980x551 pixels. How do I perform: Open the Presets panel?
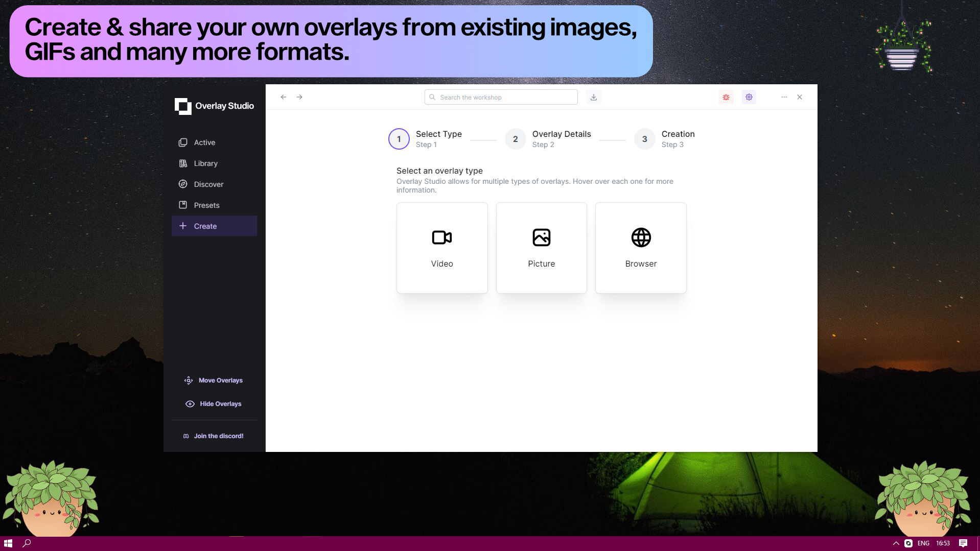(x=206, y=205)
